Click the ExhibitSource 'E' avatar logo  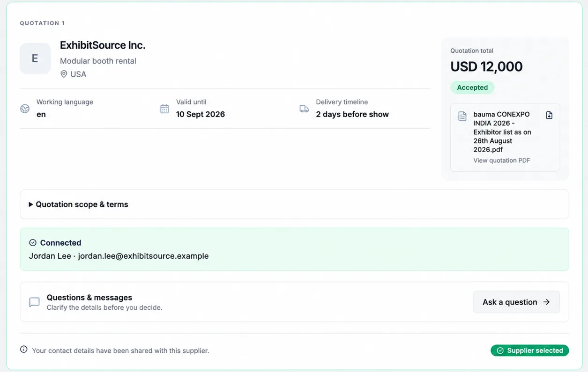coord(35,58)
